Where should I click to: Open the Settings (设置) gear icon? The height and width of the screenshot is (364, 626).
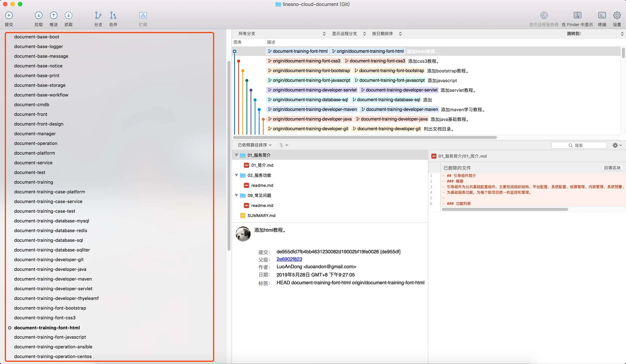[617, 15]
